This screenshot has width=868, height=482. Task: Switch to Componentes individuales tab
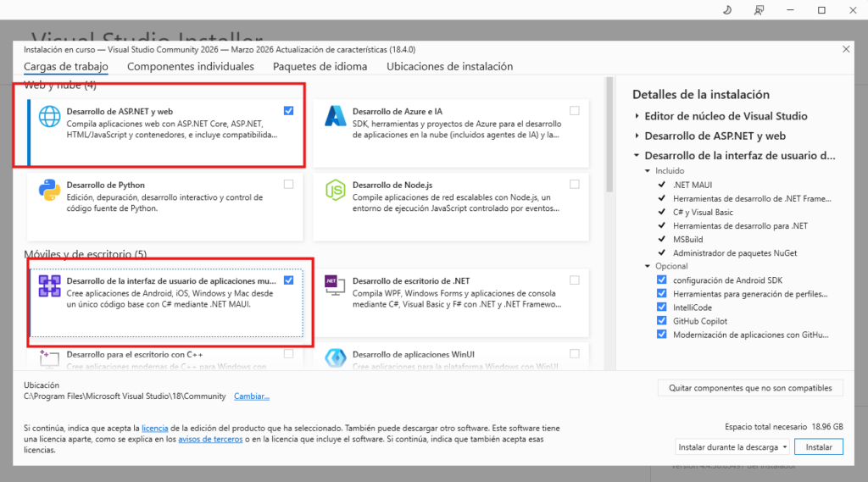pos(190,66)
